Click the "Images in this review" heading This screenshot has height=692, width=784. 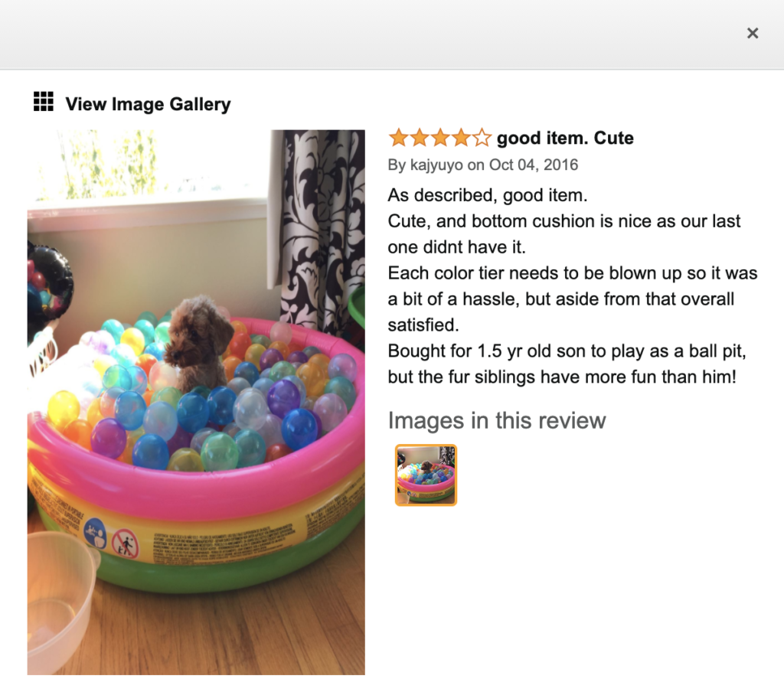coord(496,420)
